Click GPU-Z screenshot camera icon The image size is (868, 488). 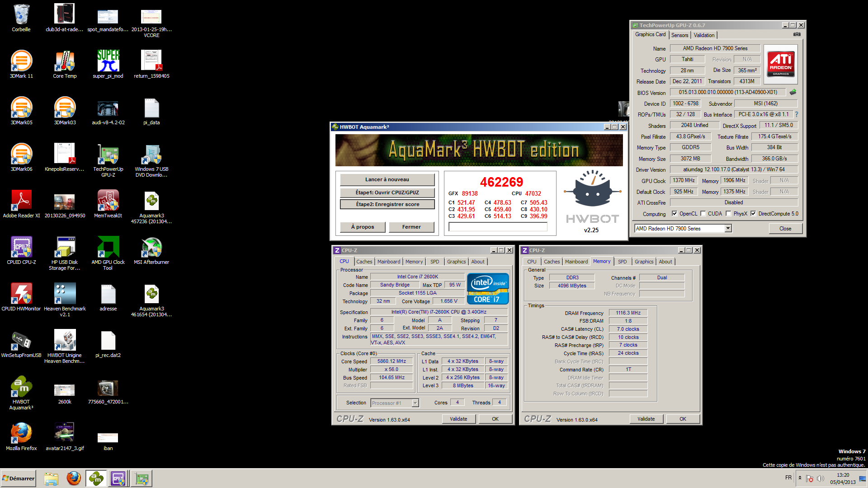point(797,34)
